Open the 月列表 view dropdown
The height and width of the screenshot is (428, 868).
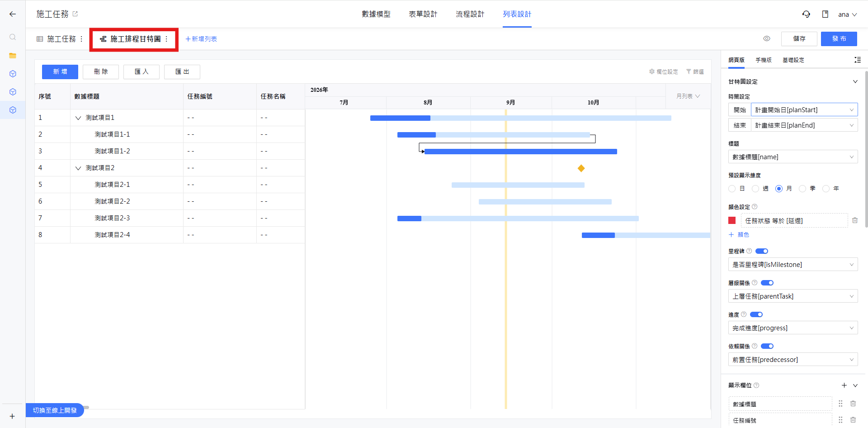coord(688,96)
